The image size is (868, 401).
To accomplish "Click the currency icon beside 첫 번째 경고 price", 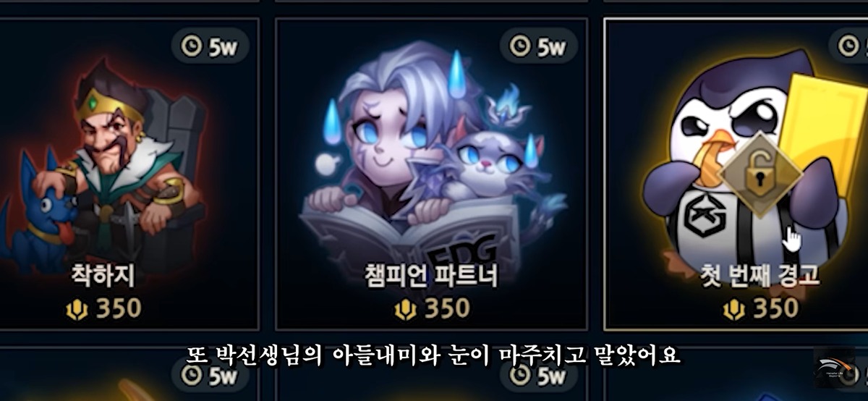I will (734, 309).
